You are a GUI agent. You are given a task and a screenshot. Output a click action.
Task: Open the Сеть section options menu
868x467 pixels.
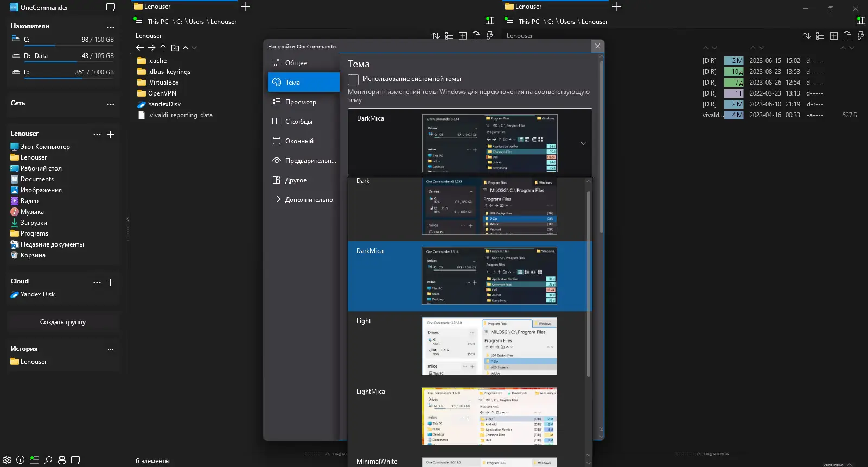[111, 104]
